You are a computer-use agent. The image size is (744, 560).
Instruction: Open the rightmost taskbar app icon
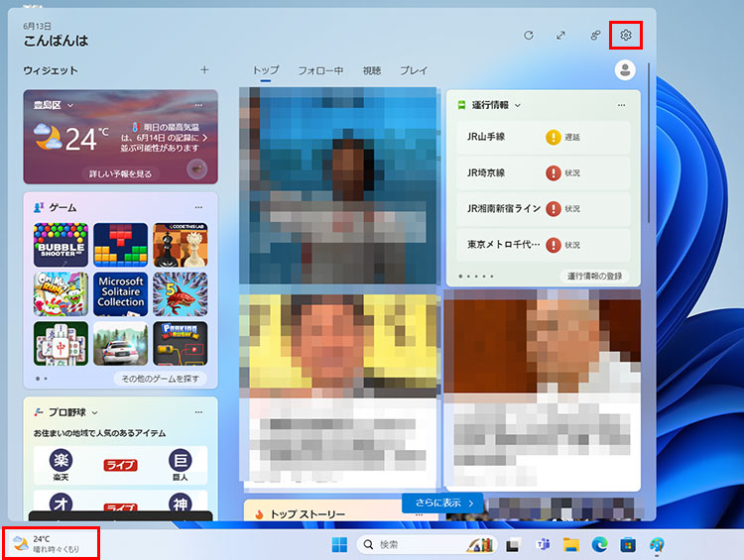click(x=657, y=545)
